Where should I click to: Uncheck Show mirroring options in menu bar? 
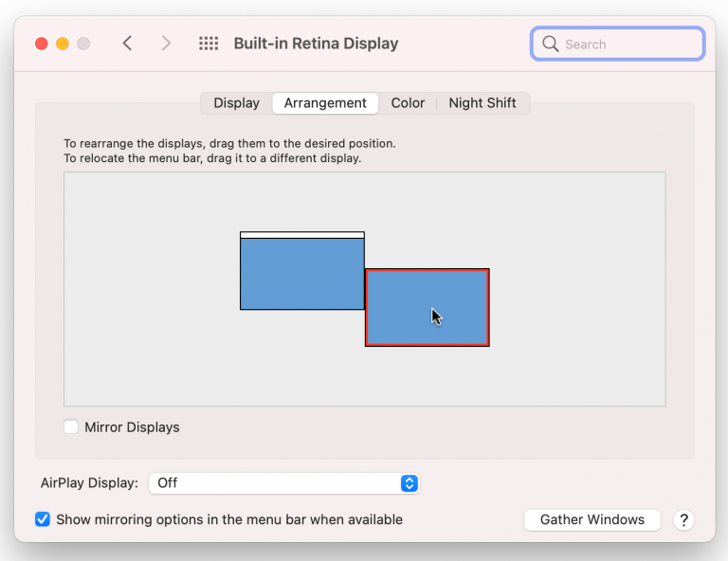tap(43, 519)
